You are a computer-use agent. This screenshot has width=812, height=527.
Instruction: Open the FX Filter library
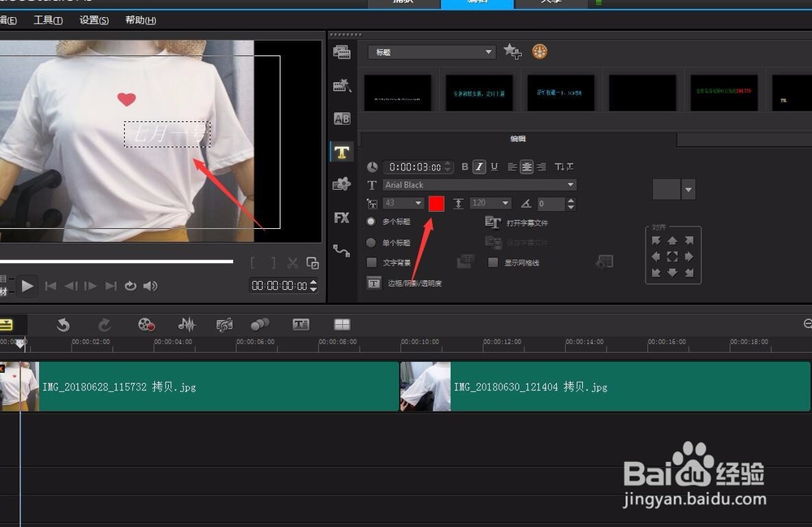click(342, 218)
